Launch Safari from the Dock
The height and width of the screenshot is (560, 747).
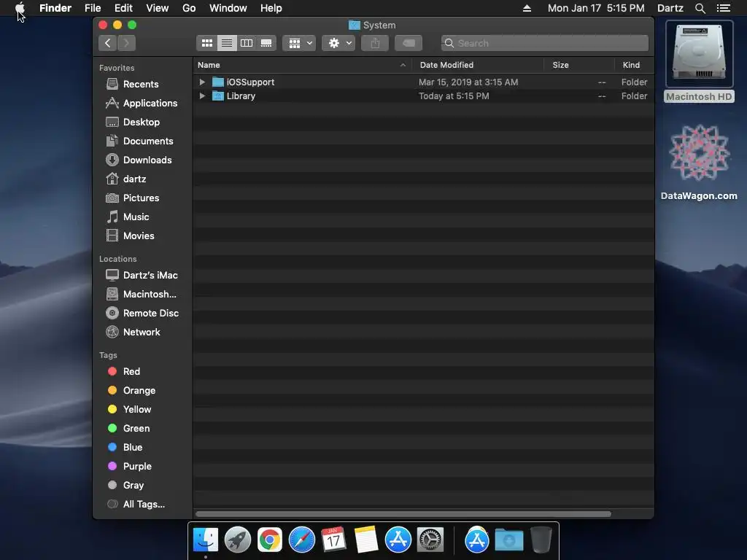(302, 540)
